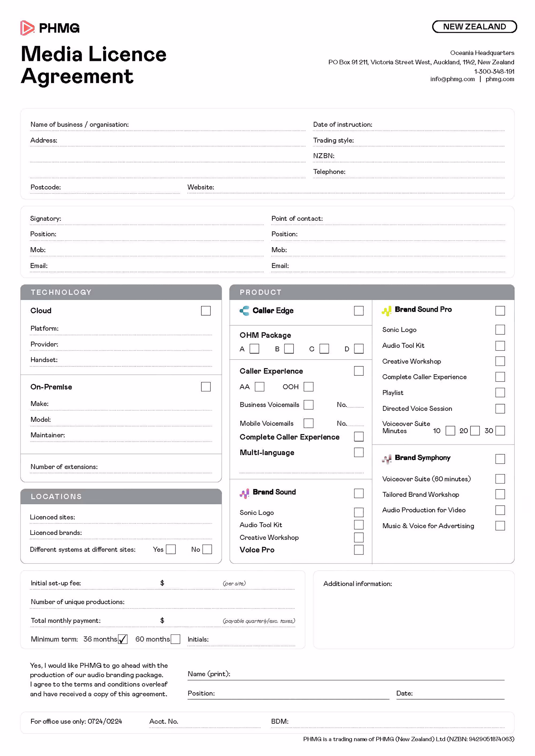Select Voiceover Suite 20 minutes box

coord(475,430)
